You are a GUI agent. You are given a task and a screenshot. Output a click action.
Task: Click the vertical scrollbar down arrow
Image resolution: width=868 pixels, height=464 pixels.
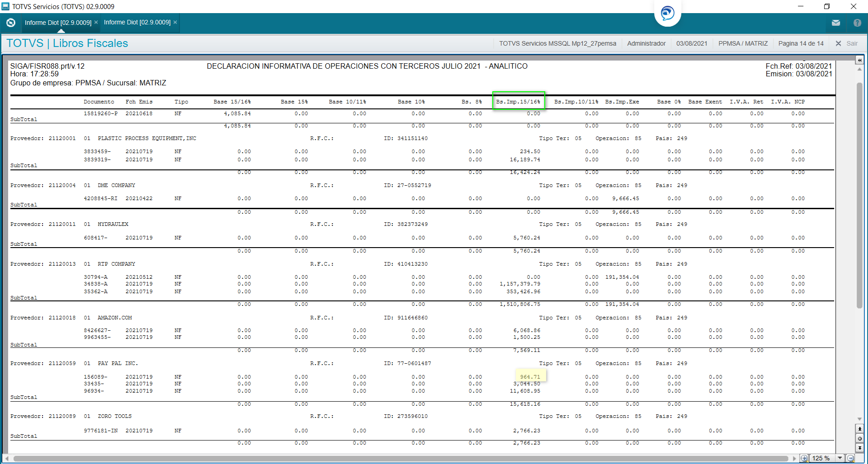(859, 419)
